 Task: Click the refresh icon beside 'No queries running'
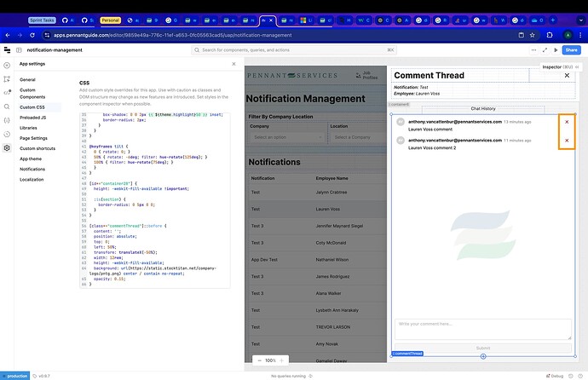310,376
